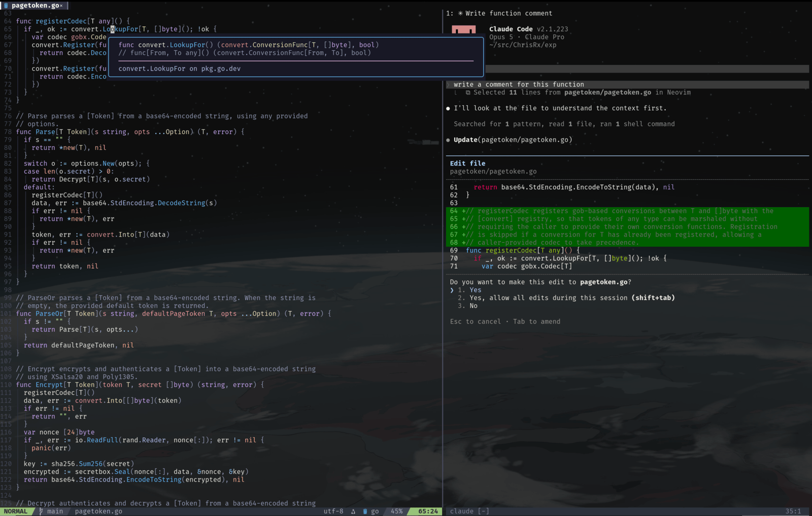812x516 pixels.
Task: Click the Write function comment session title
Action: (509, 13)
